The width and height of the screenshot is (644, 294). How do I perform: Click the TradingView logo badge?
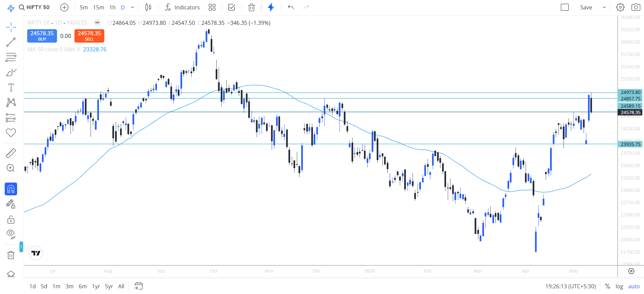click(36, 253)
